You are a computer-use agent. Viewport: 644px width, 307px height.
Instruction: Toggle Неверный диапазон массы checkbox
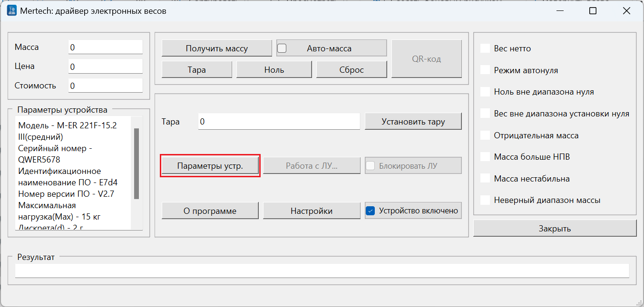click(485, 200)
